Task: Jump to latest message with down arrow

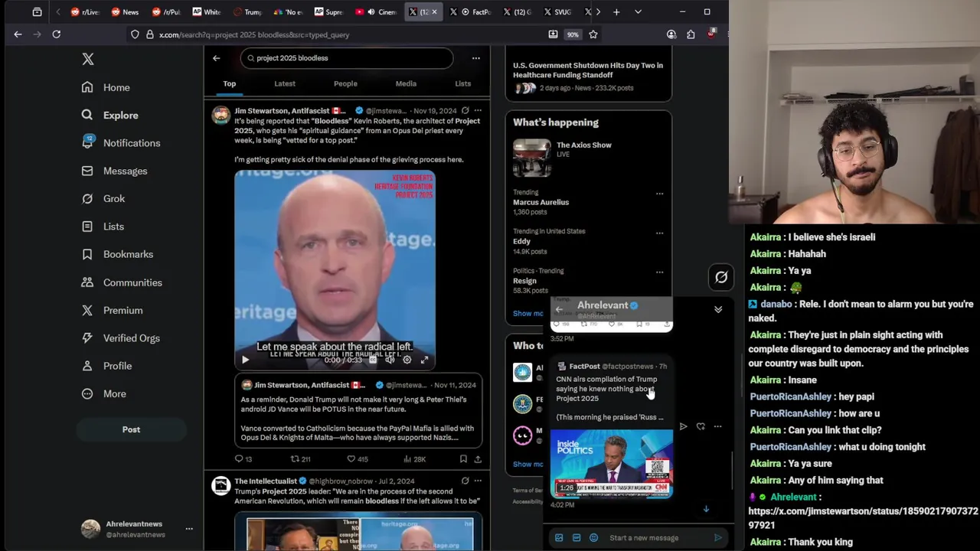Action: [x=706, y=509]
